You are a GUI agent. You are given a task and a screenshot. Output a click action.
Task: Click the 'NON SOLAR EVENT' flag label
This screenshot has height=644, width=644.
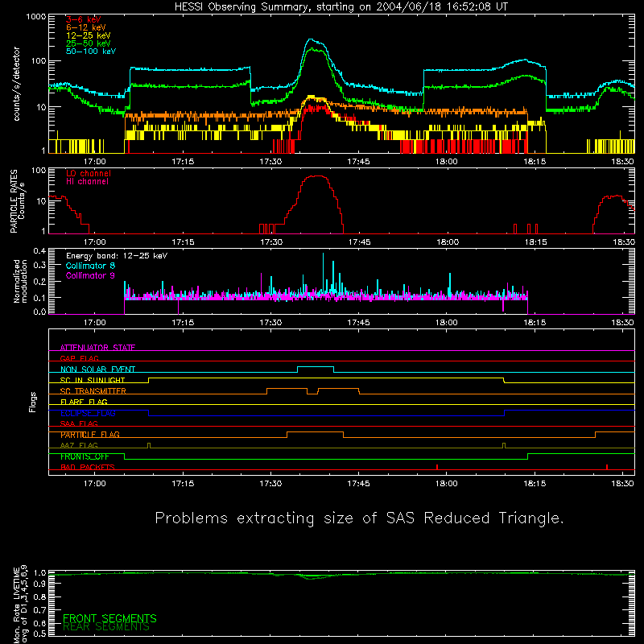(97, 369)
